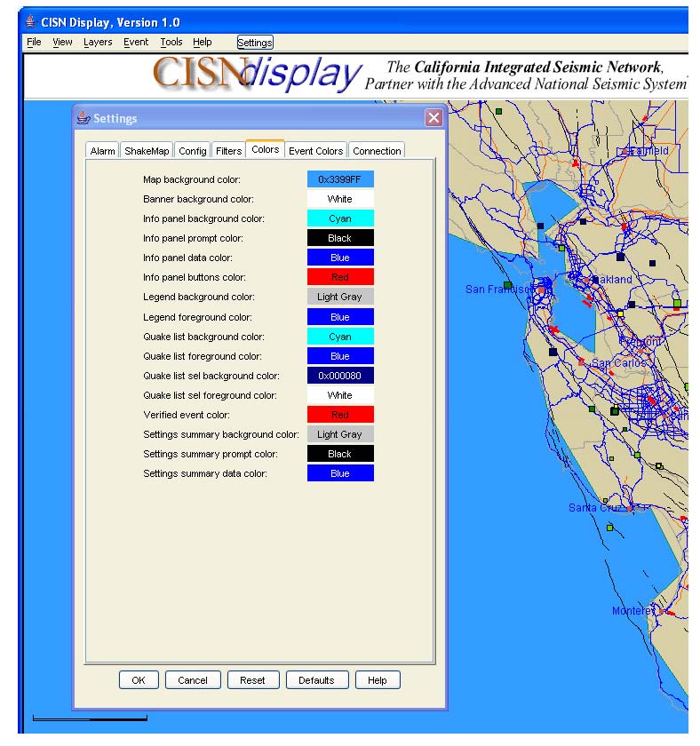700x746 pixels.
Task: Switch to the Filters tab
Action: pyautogui.click(x=228, y=151)
